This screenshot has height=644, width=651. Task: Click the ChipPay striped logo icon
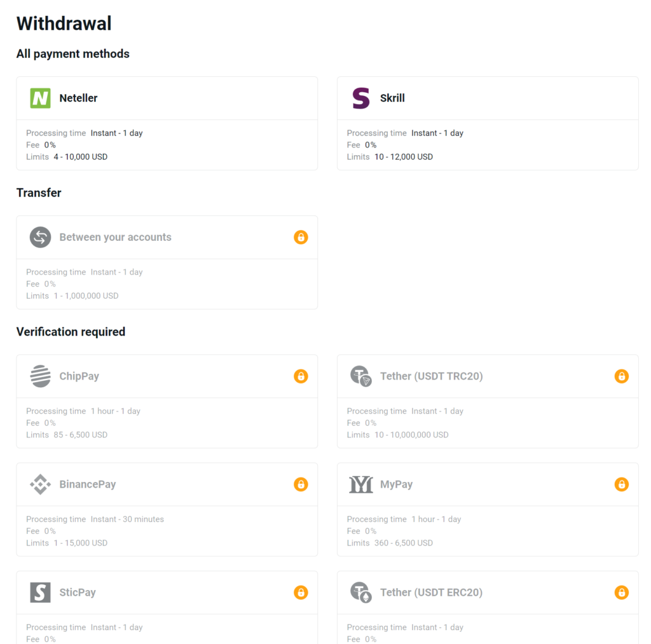[40, 376]
